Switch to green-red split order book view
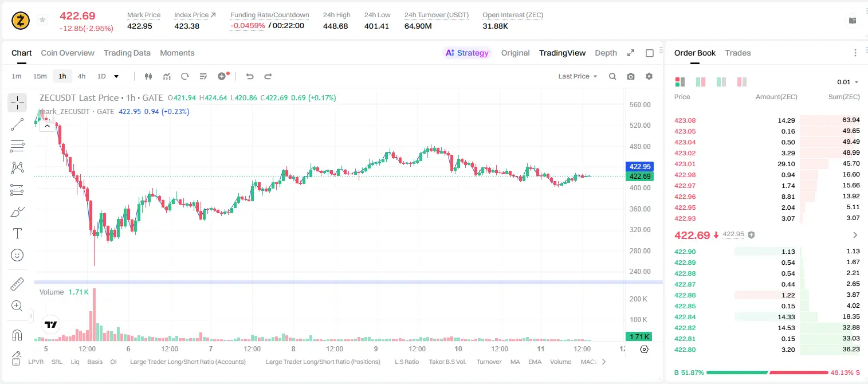The width and height of the screenshot is (868, 384). click(x=701, y=82)
